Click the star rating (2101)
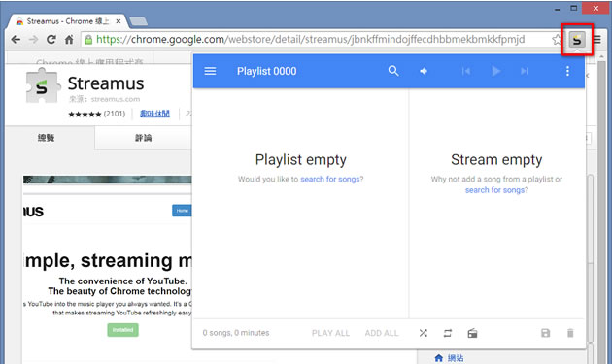Screen dimensions: 612x364 97,114
